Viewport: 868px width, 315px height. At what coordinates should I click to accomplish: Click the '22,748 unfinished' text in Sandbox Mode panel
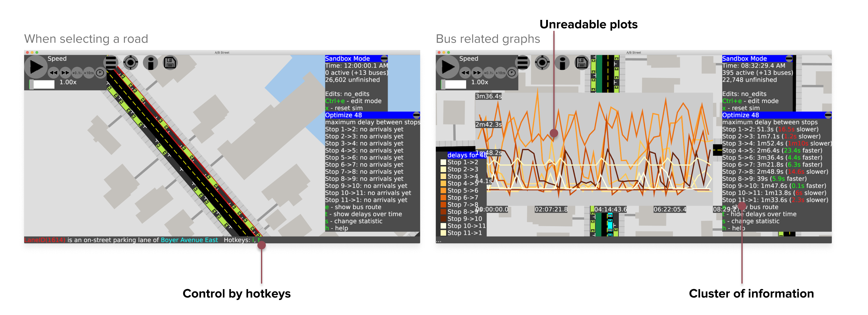[749, 80]
